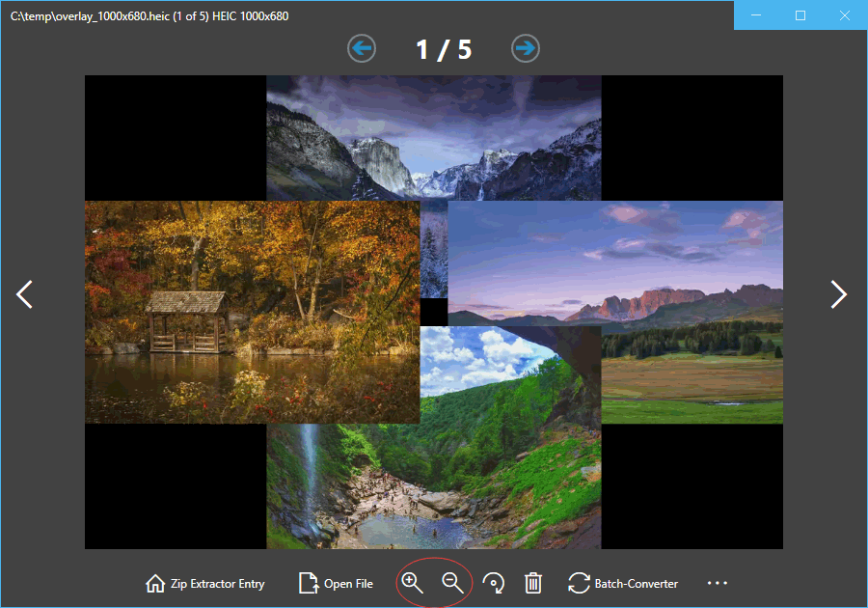Click the white right chevron beside the image
This screenshot has height=608, width=868.
click(839, 294)
